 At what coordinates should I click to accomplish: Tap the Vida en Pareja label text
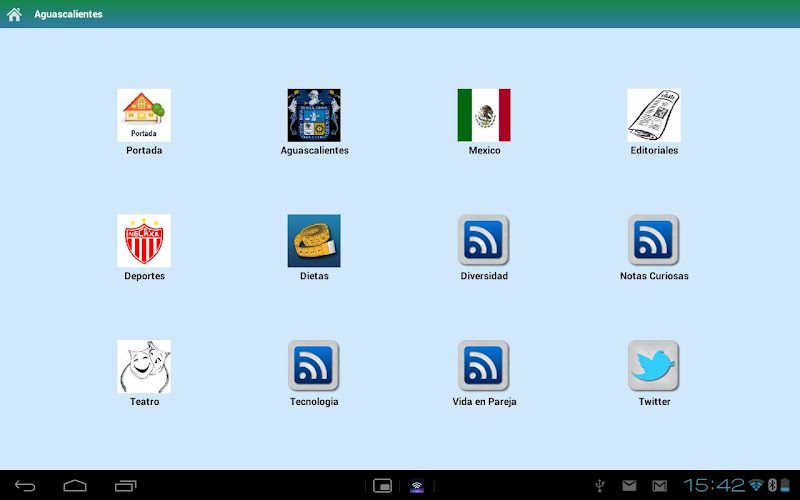[484, 402]
